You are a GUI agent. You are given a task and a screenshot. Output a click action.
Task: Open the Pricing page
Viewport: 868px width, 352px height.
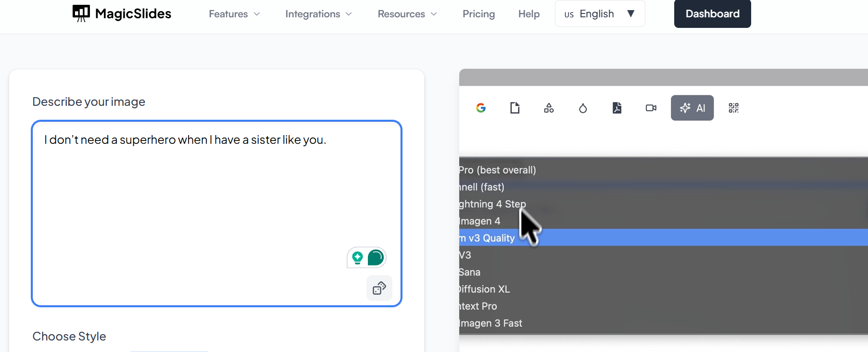[x=478, y=14]
